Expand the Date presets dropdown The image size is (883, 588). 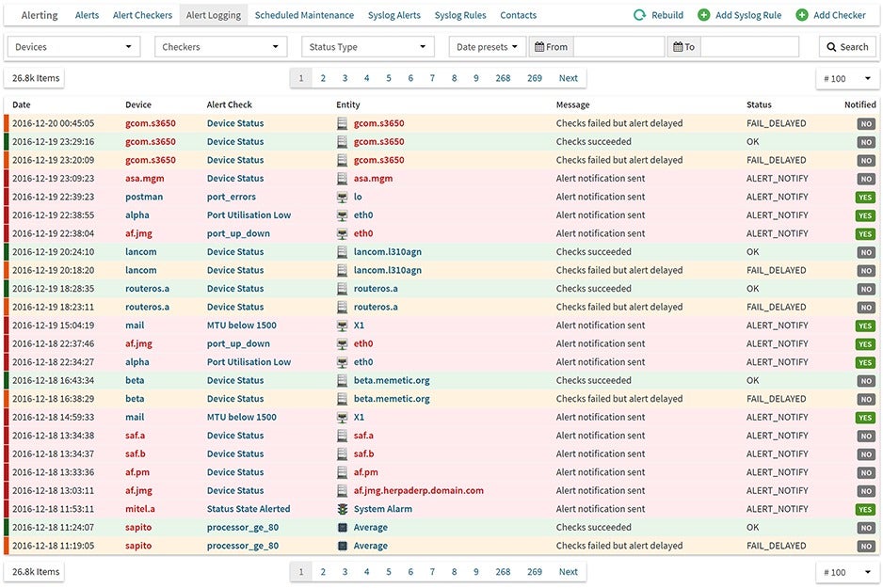click(x=487, y=47)
